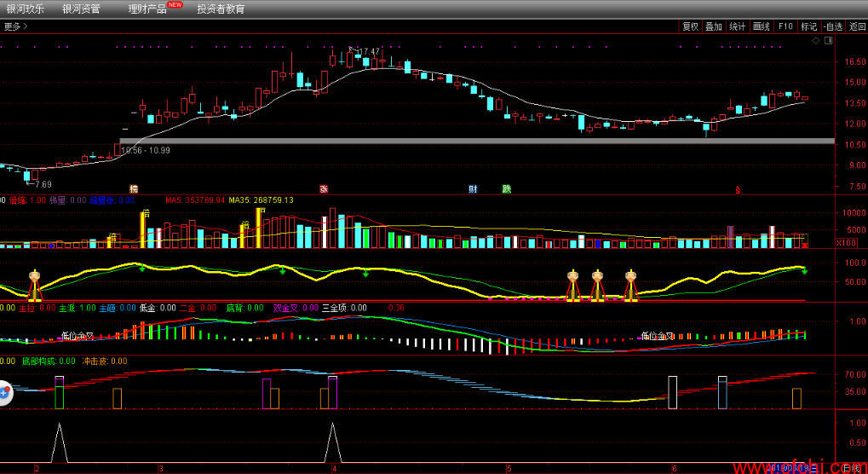Image resolution: width=868 pixels, height=474 pixels.
Task: Open the F10 company info
Action: [785, 26]
